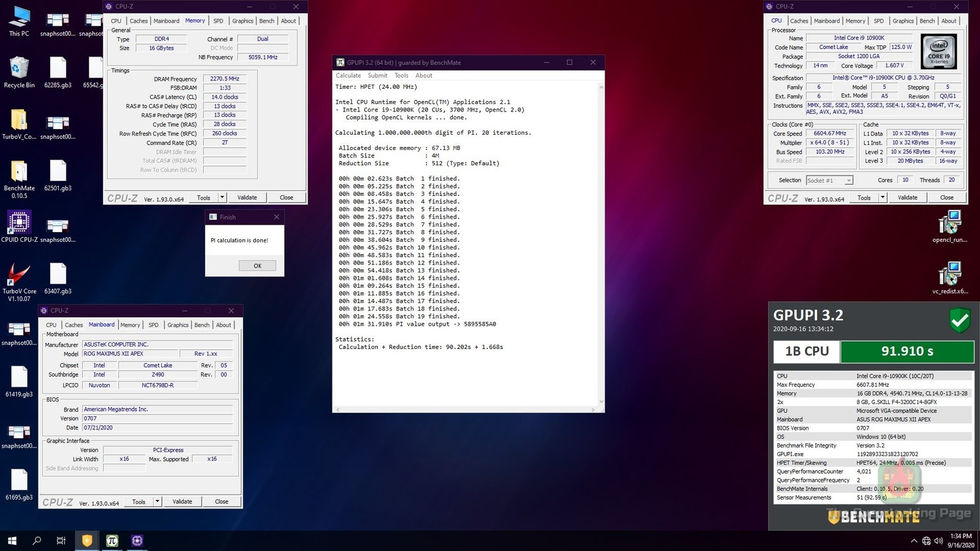Screen dimensions: 980x551
Task: Expand Tools dropdown arrow in Memory CPU-Z
Action: click(x=222, y=198)
